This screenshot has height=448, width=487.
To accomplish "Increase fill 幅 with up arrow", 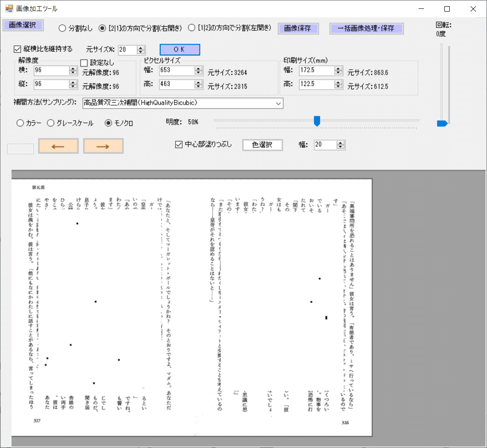I will coord(341,143).
